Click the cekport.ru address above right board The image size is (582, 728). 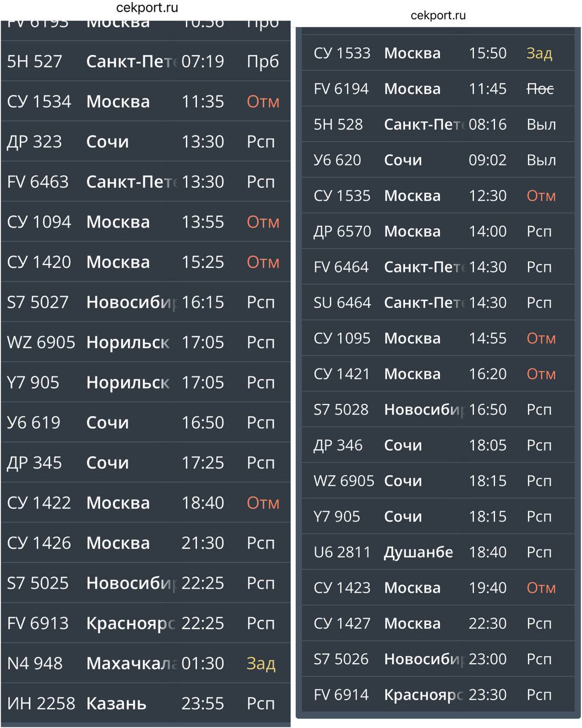point(438,15)
